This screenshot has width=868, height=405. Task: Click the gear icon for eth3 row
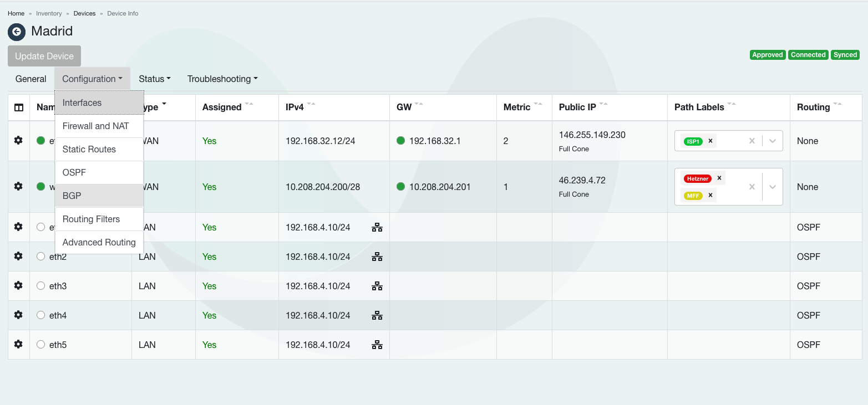point(18,286)
